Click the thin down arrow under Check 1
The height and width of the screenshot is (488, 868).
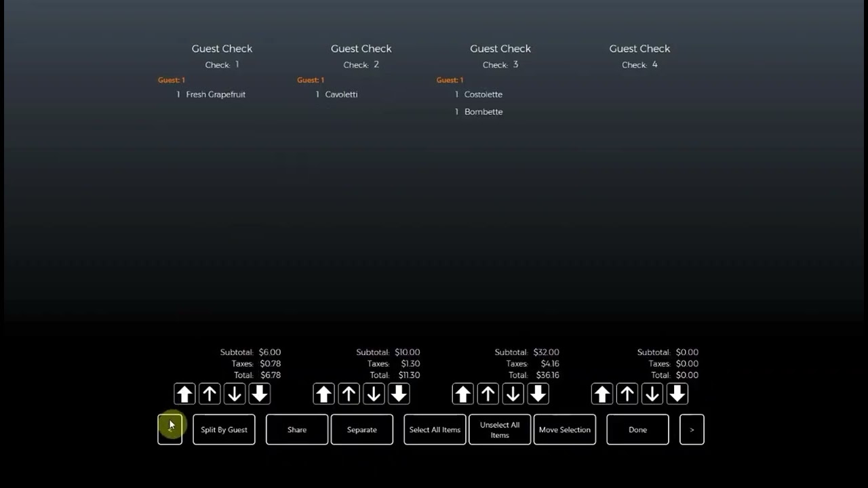pyautogui.click(x=235, y=394)
